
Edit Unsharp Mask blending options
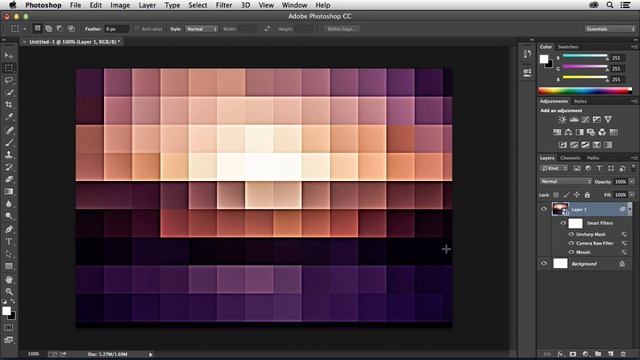tap(624, 234)
